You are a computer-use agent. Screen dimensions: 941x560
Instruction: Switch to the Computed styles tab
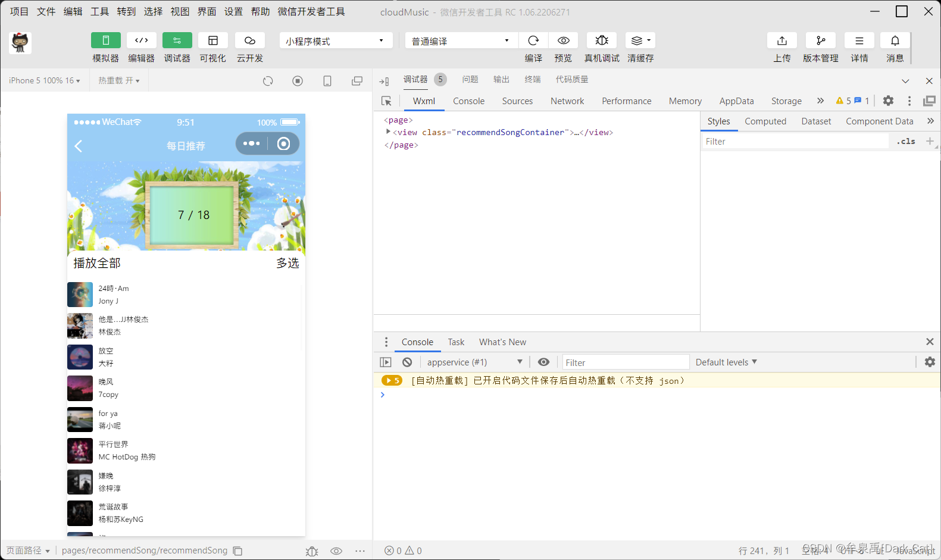click(765, 121)
